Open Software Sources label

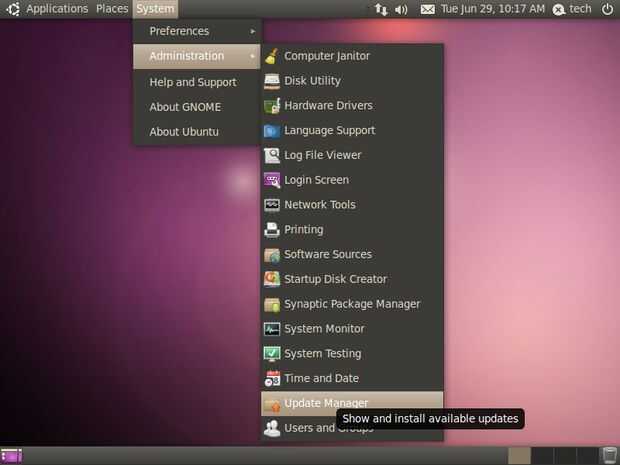click(x=328, y=254)
